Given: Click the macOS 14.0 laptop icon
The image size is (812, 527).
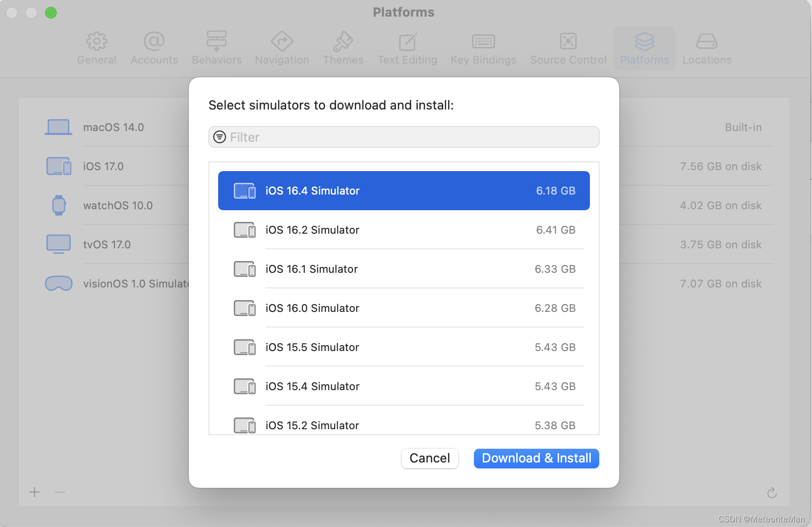Looking at the screenshot, I should coord(58,127).
